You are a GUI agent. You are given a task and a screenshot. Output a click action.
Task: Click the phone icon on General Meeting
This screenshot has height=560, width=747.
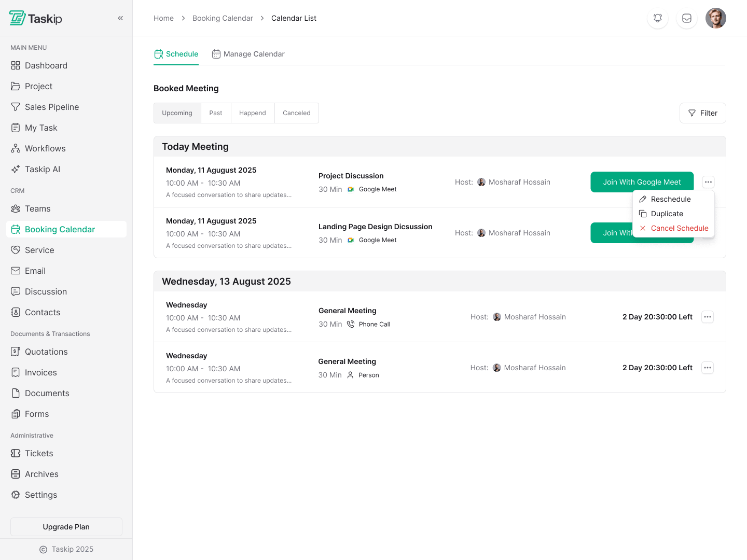coord(351,324)
